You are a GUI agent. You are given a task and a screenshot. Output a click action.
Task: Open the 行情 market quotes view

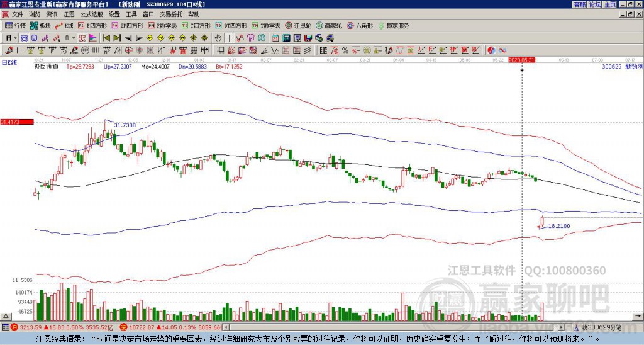[x=15, y=26]
